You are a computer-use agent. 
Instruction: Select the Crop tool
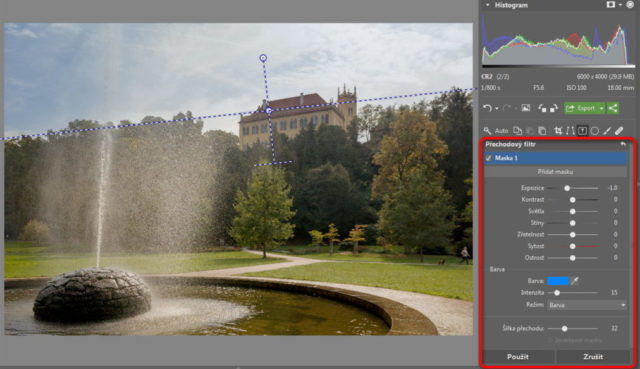click(558, 131)
